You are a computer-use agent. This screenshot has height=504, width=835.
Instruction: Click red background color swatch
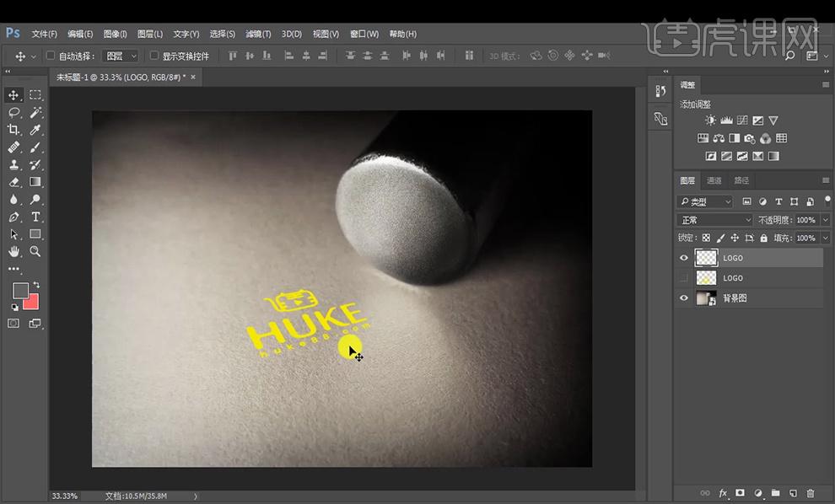tap(32, 303)
